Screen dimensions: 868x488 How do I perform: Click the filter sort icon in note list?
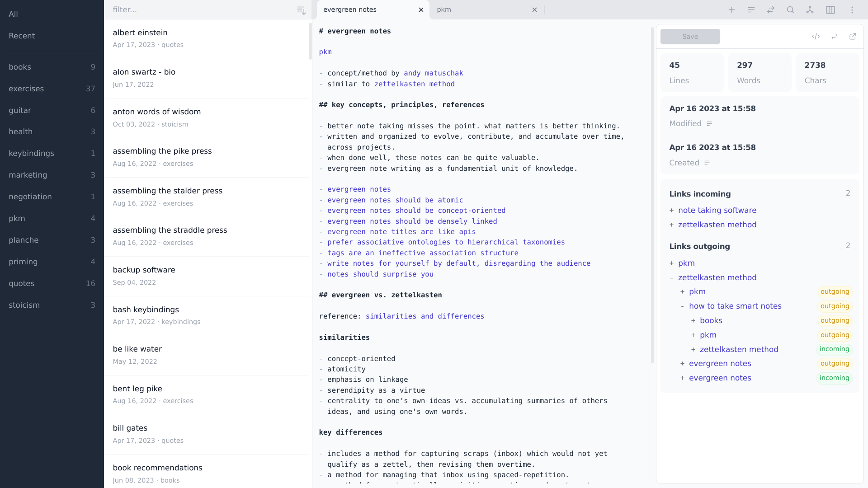[x=302, y=10]
